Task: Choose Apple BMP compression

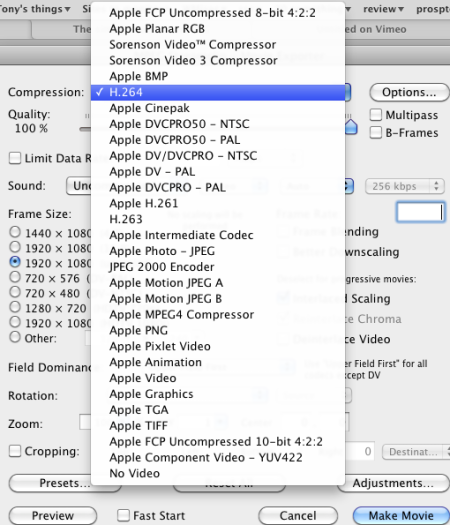Action: (x=218, y=76)
